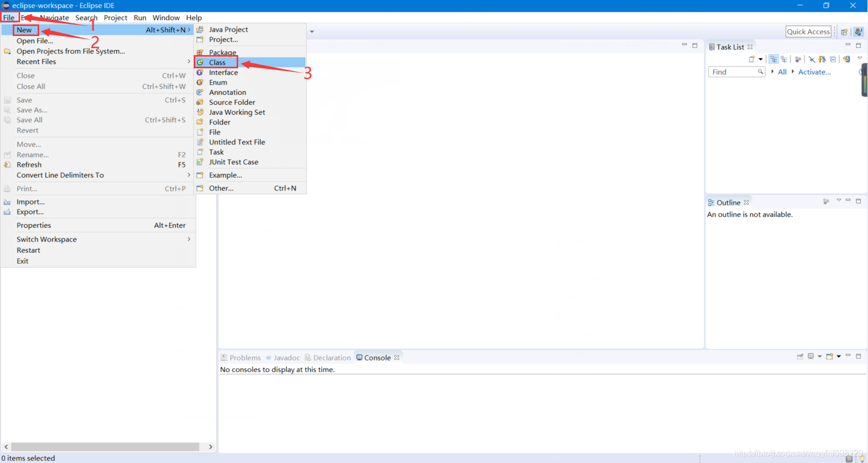Minimize the editor area

(x=684, y=45)
